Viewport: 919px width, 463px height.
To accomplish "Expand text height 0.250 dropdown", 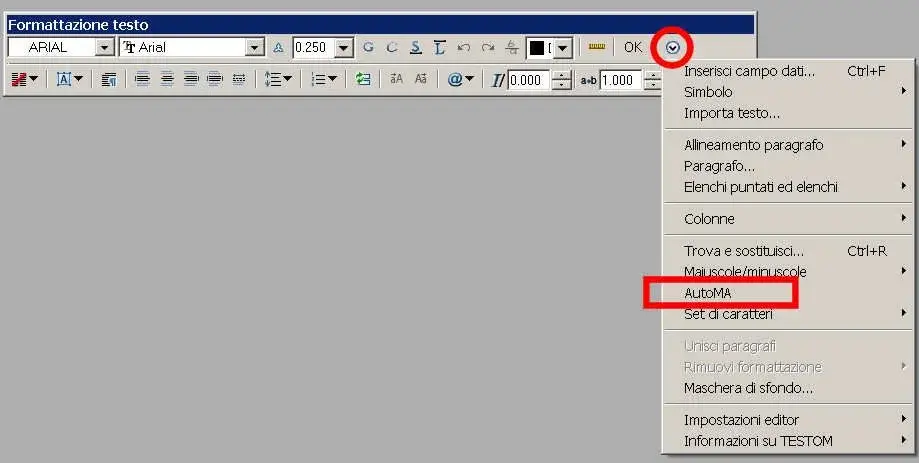I will pos(344,47).
